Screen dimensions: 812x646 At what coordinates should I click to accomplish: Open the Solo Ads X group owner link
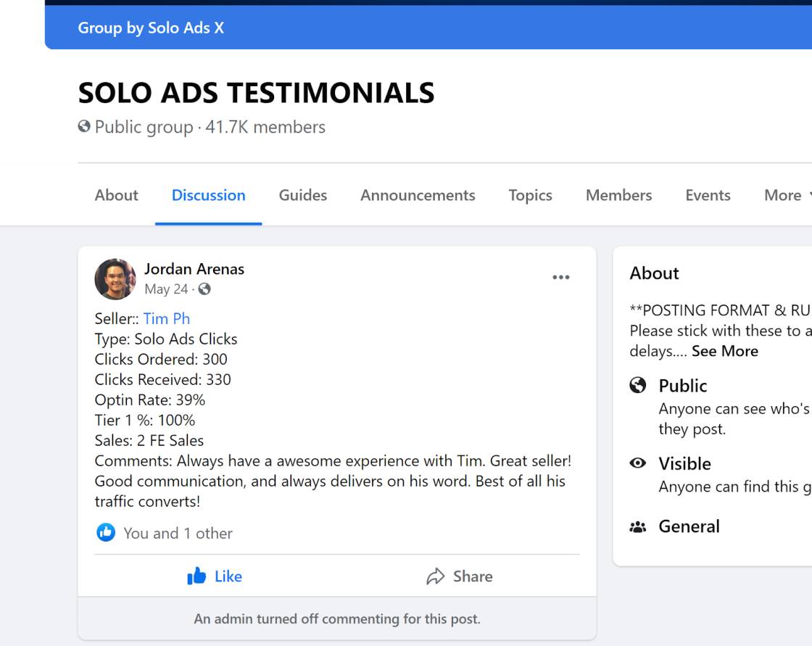tap(186, 28)
